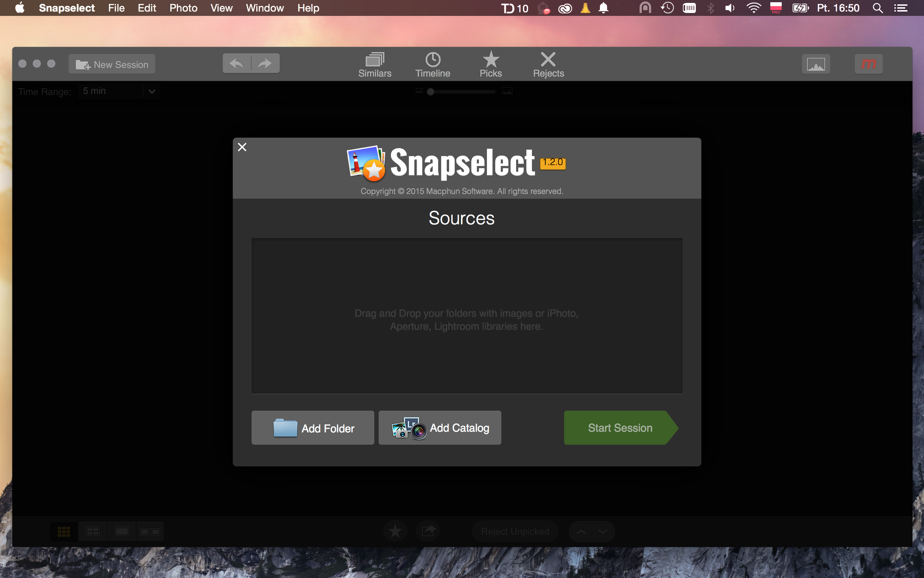Close the Sources dialog with the X
The width and height of the screenshot is (924, 578).
242,147
